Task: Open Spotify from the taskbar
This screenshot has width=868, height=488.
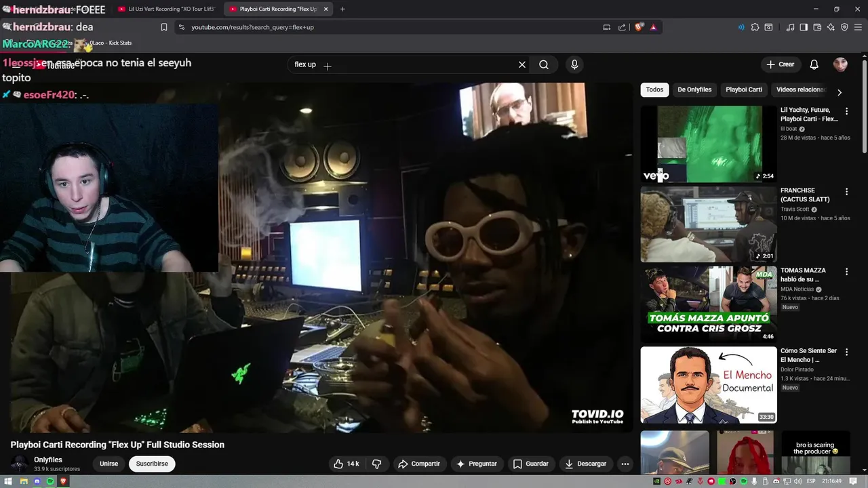Action: (50, 481)
